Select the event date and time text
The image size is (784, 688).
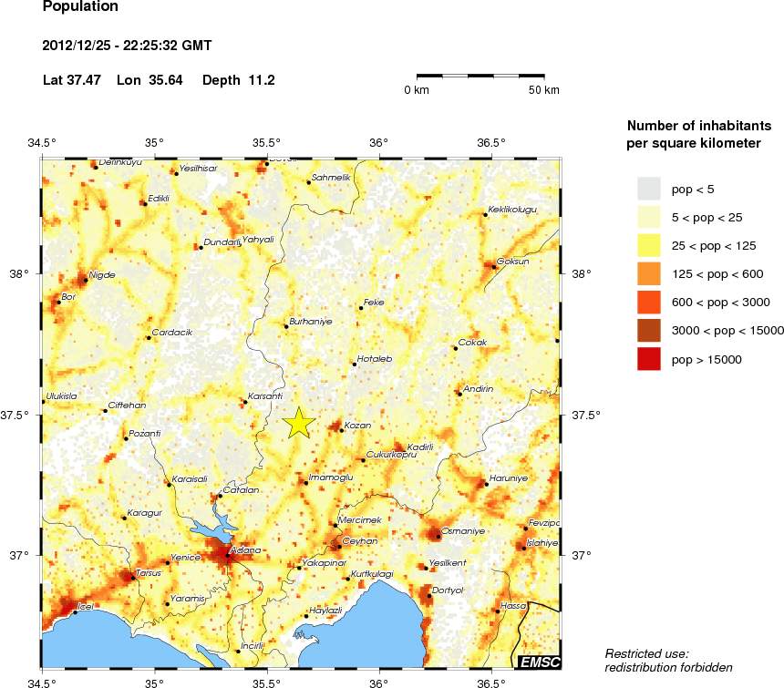coord(127,45)
